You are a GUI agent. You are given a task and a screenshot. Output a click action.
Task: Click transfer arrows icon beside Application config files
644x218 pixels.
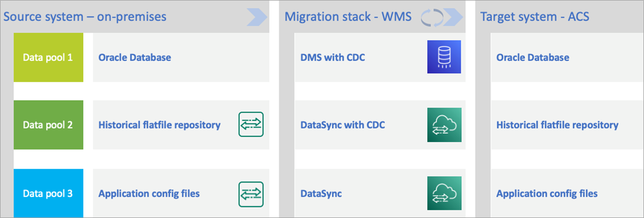(251, 194)
